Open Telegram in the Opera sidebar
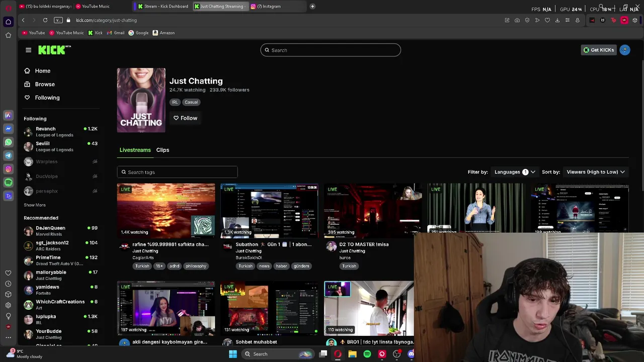 8,155
